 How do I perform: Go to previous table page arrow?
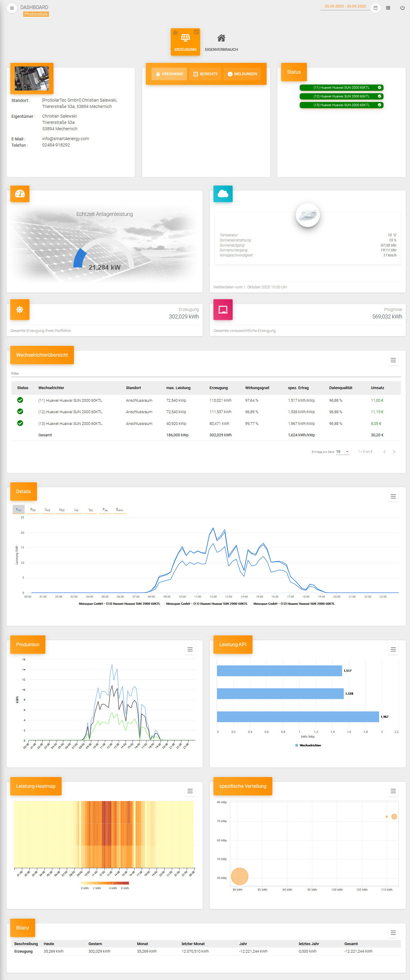(x=384, y=452)
